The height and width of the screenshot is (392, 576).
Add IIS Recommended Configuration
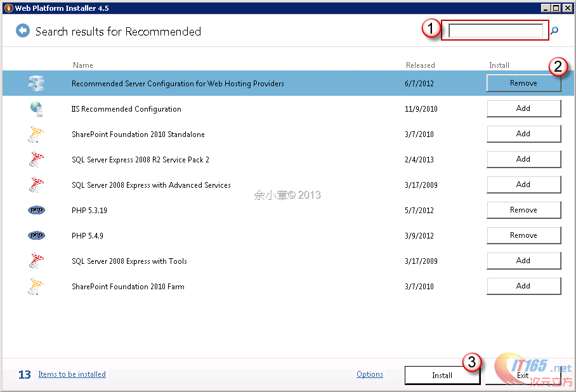coord(524,108)
